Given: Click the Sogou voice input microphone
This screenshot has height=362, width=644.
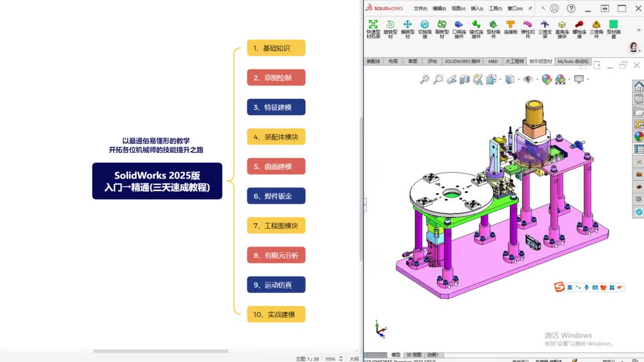Looking at the screenshot, I should coord(587,288).
